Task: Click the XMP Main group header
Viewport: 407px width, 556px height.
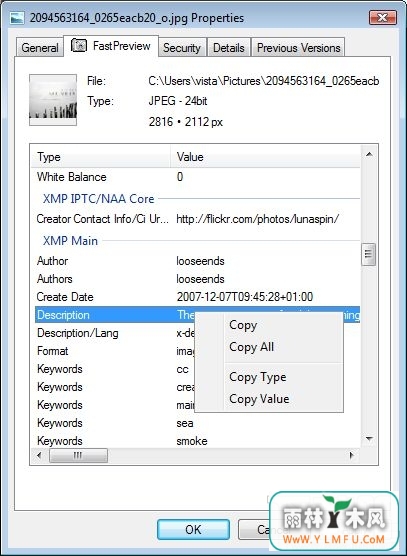Action: 70,241
